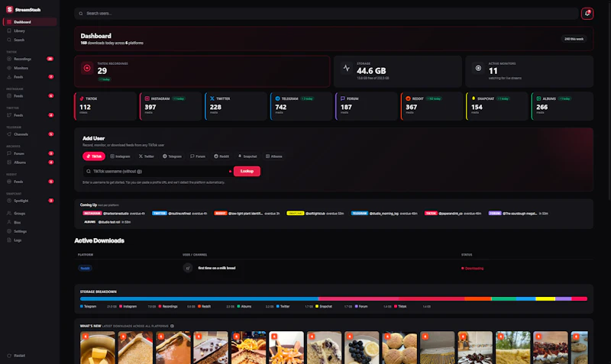The image size is (611, 364).
Task: Open Feeds under the Twitter section
Action: tap(30, 115)
